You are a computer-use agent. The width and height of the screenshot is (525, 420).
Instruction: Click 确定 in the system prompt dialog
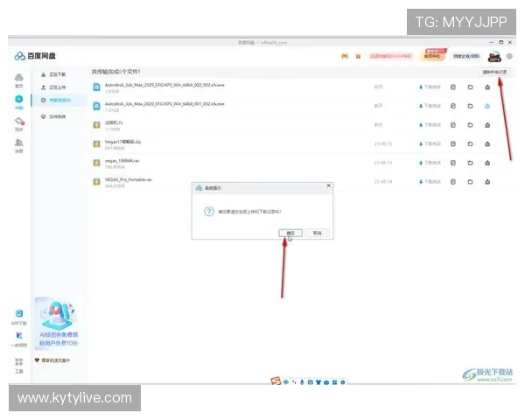(x=290, y=233)
